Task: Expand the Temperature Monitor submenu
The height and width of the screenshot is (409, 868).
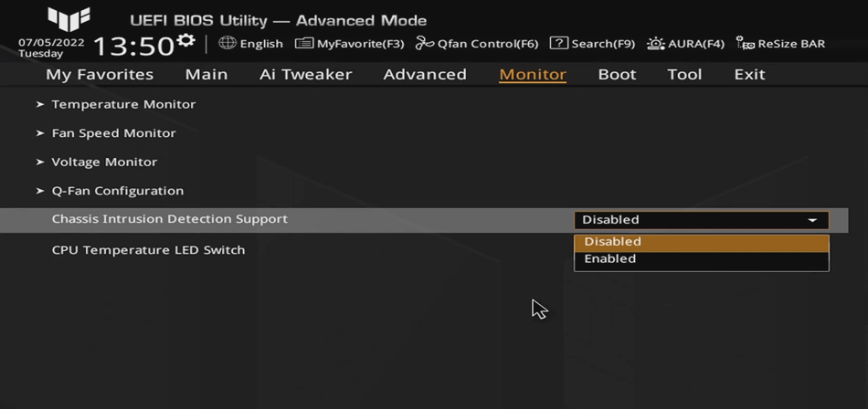Action: coord(123,104)
